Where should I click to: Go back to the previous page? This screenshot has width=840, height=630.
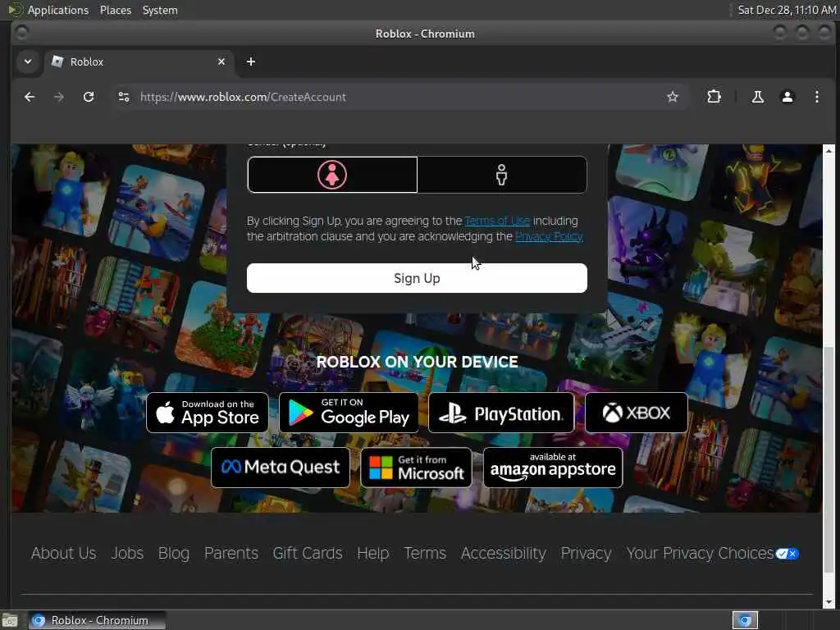point(30,97)
